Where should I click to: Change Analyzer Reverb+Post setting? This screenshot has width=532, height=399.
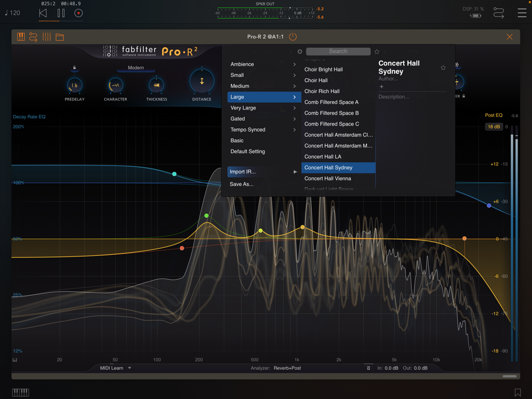tap(287, 368)
